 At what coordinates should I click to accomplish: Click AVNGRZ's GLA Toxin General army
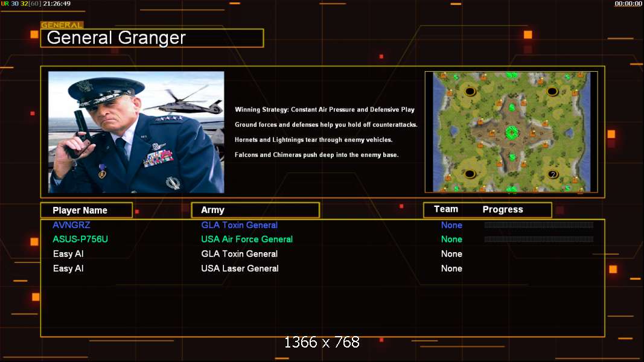click(x=240, y=225)
